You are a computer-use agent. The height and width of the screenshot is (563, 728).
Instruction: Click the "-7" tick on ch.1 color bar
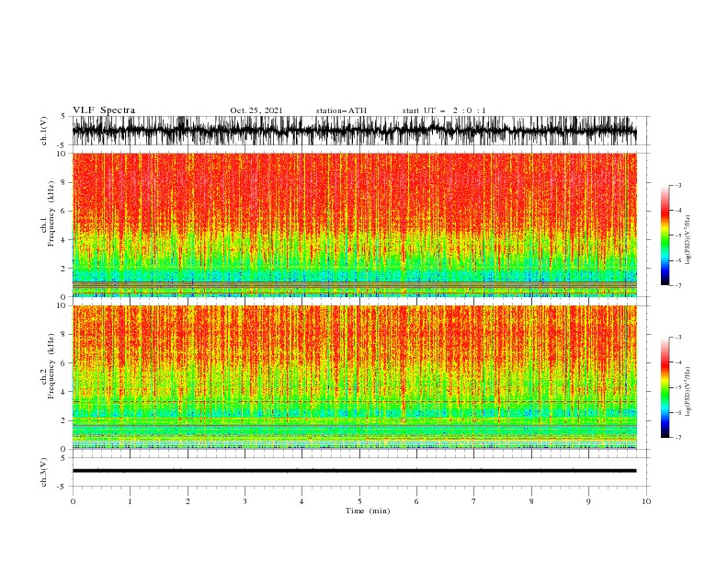678,285
